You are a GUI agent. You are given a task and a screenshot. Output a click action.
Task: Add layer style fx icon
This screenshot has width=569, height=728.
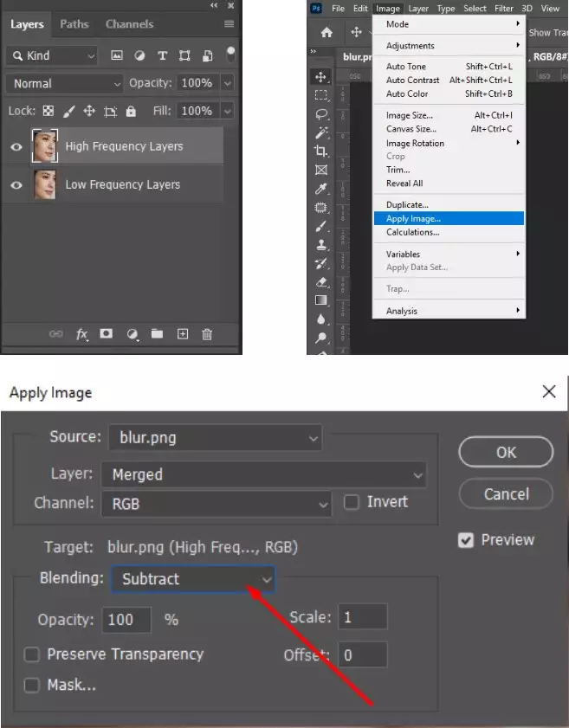tap(81, 334)
